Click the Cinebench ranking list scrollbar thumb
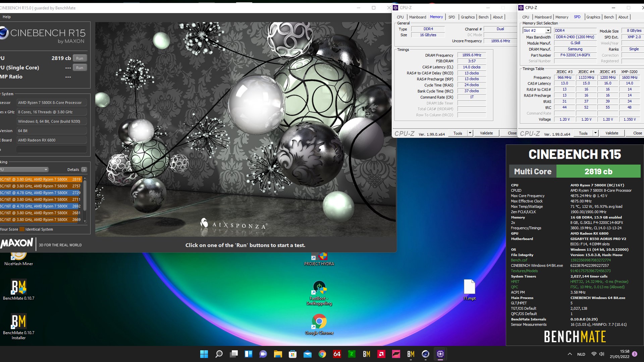 (85, 196)
